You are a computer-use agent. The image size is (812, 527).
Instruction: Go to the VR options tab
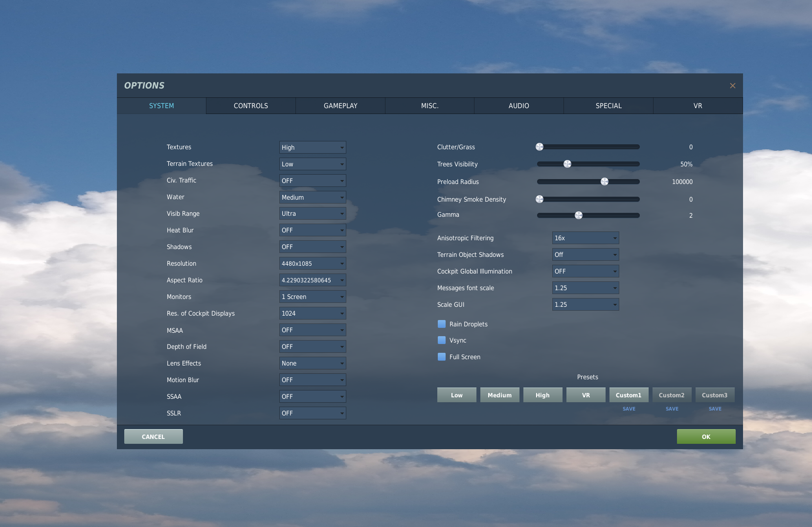coord(698,106)
